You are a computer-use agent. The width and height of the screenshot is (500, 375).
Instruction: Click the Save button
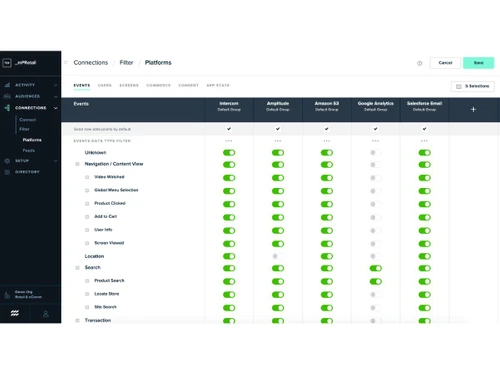click(479, 63)
